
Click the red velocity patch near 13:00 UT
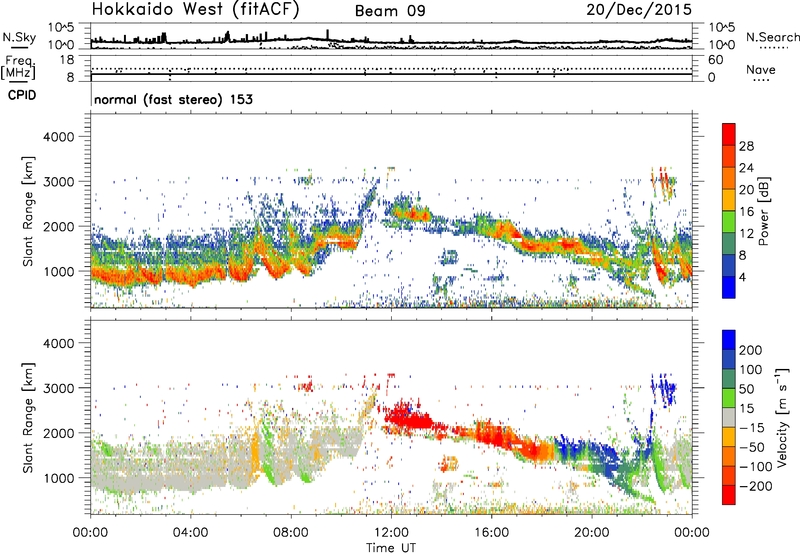pyautogui.click(x=408, y=419)
